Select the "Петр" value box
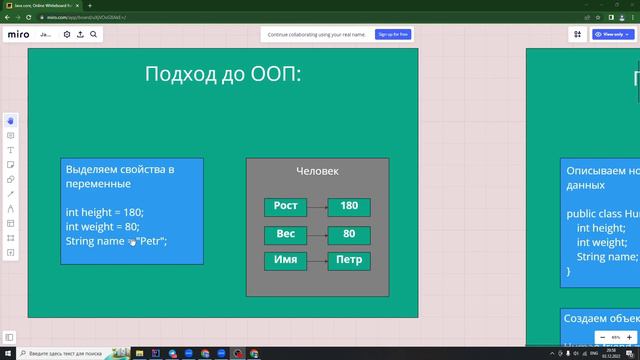 [x=349, y=261]
